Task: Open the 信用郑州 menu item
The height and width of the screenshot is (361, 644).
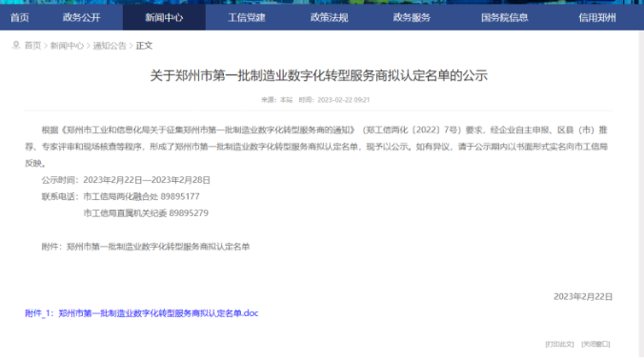Action: pyautogui.click(x=597, y=18)
